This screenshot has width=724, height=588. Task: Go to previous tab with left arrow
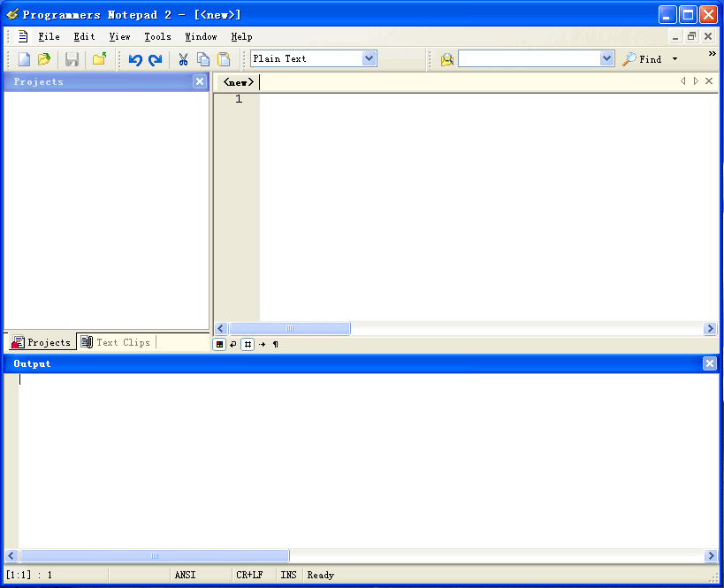click(x=683, y=81)
